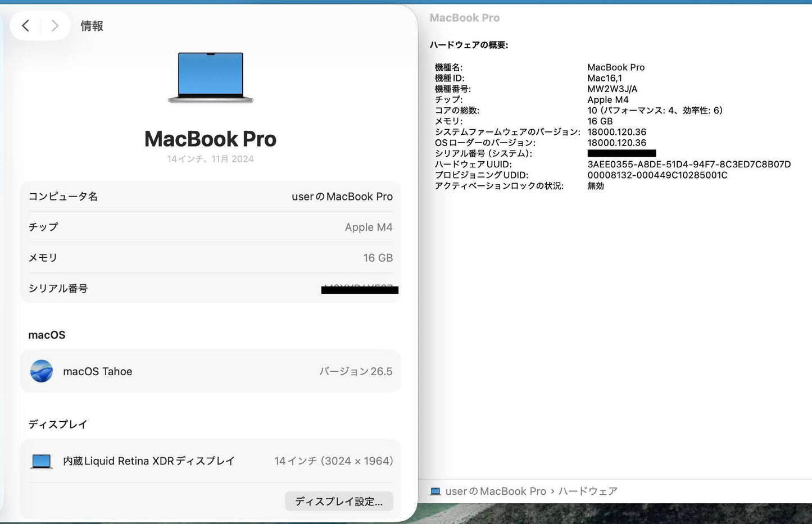Click the バージョン26.5 text

click(x=356, y=371)
